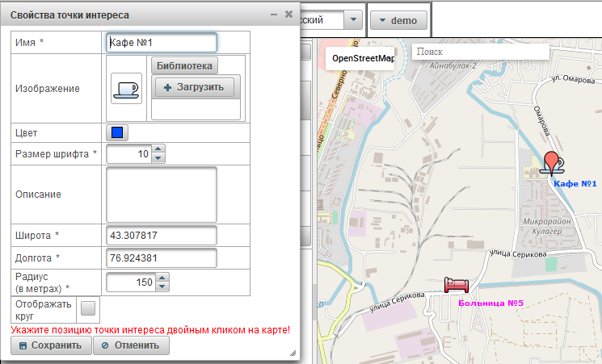Click the Поиск map search field

tap(479, 52)
